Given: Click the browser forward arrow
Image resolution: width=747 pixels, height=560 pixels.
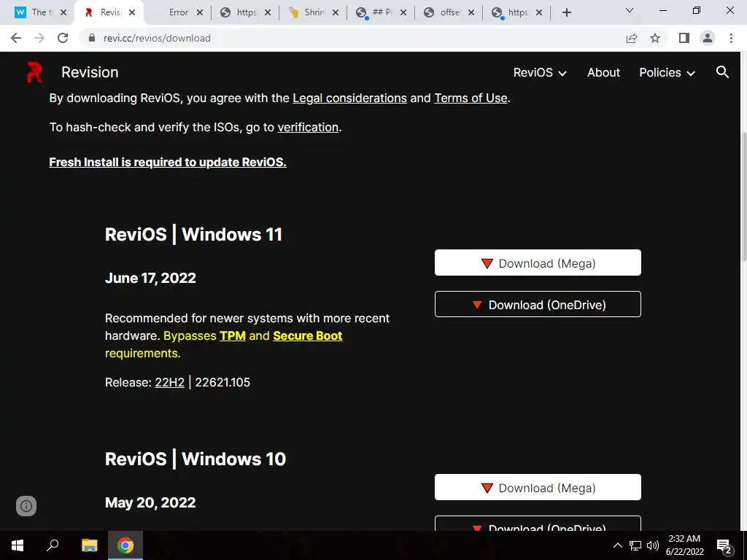Looking at the screenshot, I should (x=39, y=38).
